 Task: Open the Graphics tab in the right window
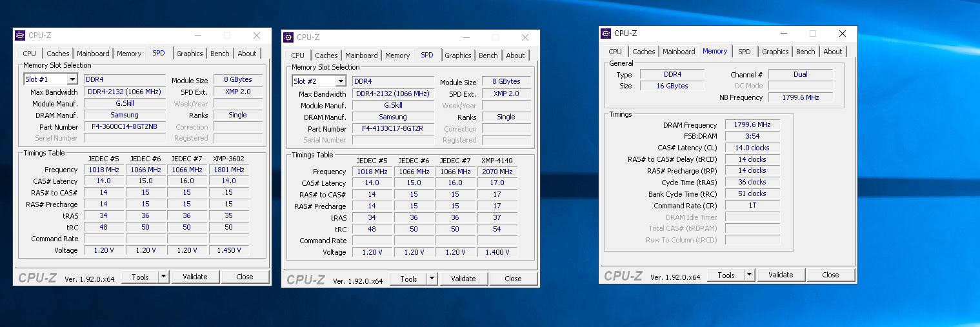coord(775,52)
